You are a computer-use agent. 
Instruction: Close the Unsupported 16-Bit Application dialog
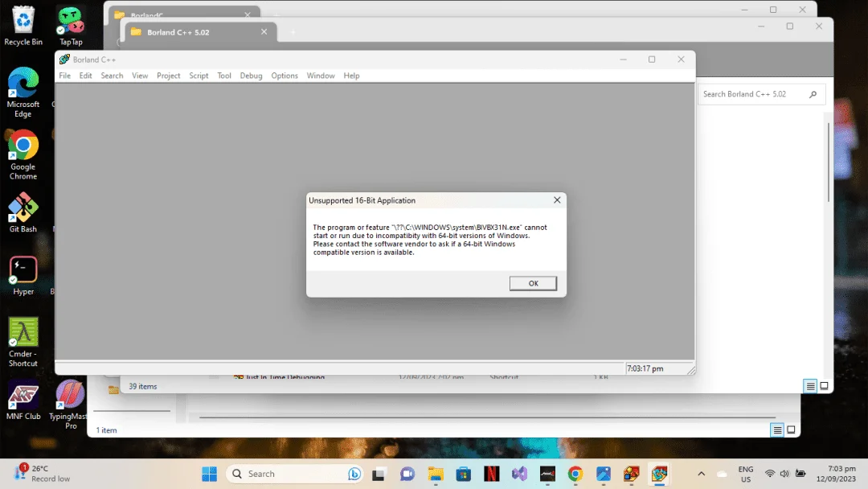(x=557, y=200)
